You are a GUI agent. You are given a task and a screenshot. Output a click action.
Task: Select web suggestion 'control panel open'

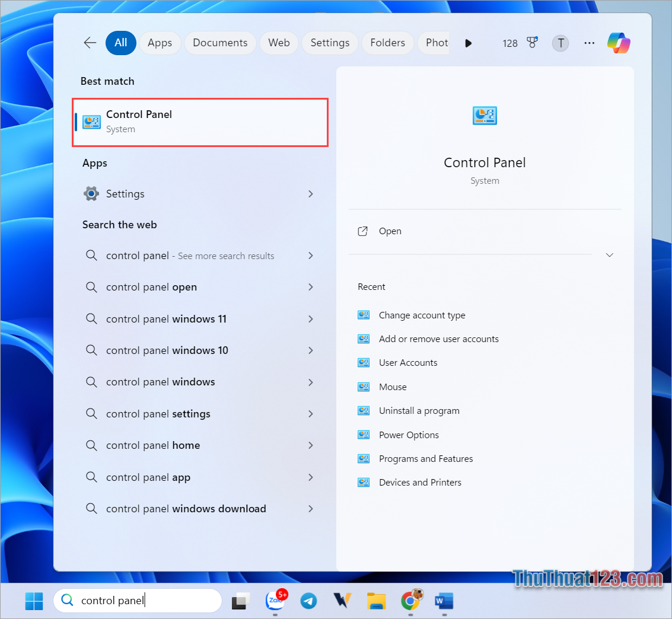coord(151,287)
